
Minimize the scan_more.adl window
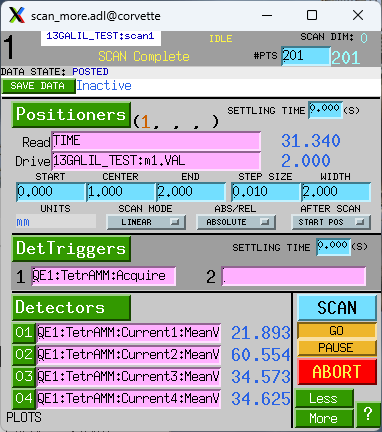click(267, 15)
